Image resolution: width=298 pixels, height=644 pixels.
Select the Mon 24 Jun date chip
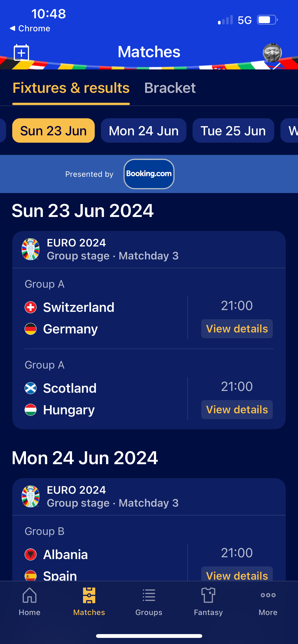pos(144,130)
